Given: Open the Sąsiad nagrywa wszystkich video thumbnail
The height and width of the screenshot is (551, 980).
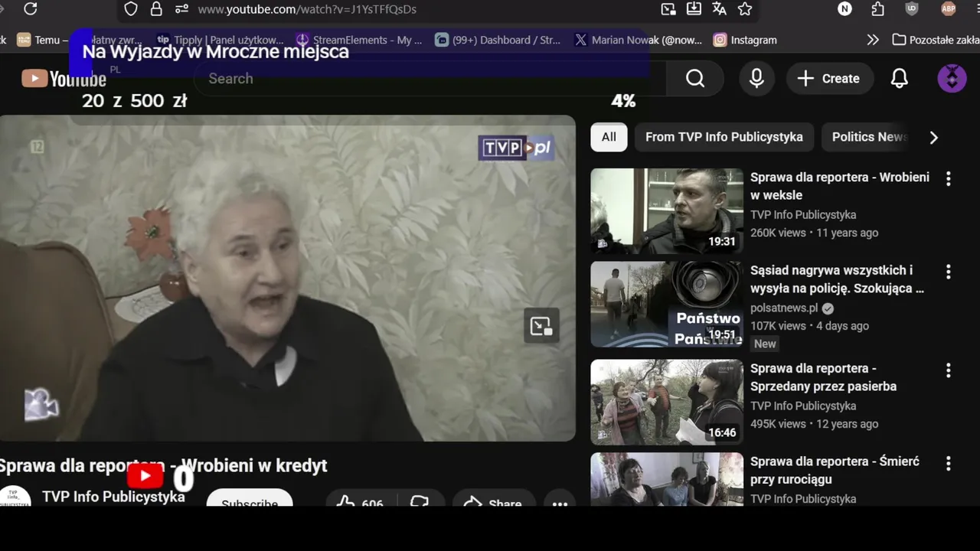Looking at the screenshot, I should point(667,305).
